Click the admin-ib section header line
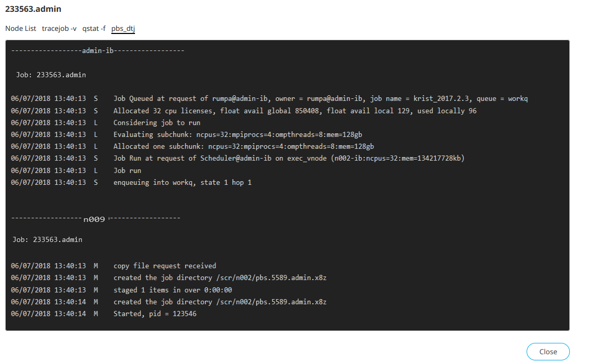The image size is (608, 364). [x=98, y=51]
